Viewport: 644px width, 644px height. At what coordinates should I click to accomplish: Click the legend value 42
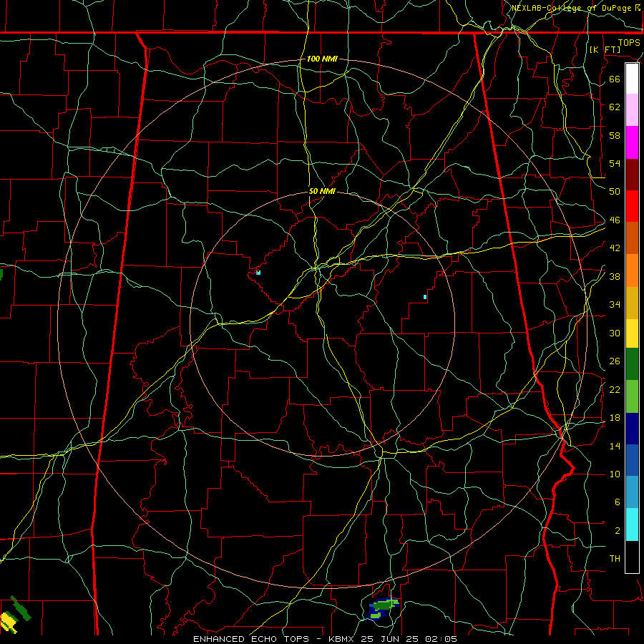tap(615, 248)
